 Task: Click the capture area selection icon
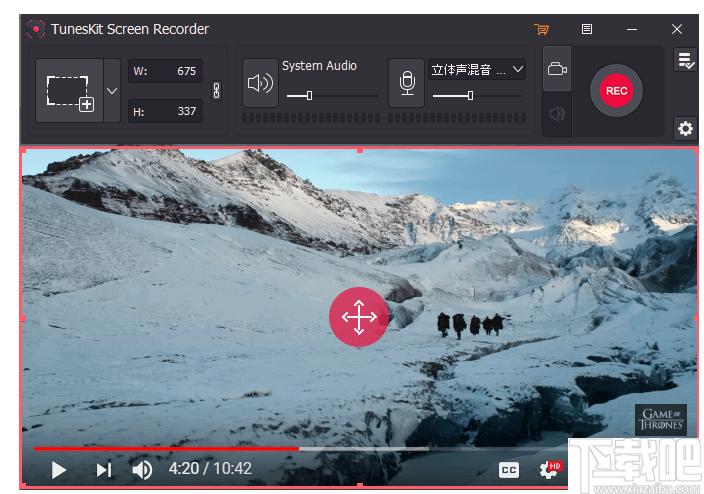(70, 91)
